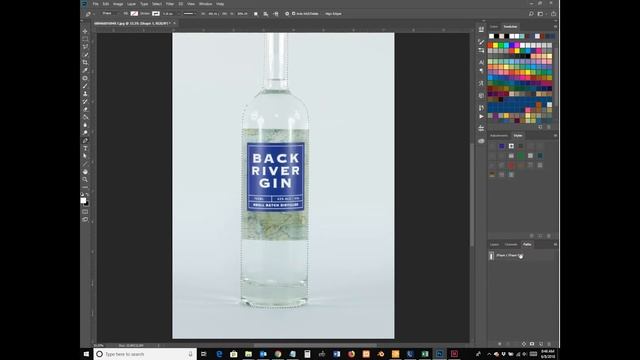Select the Pen tool in the toolbox
Image resolution: width=640 pixels, height=360 pixels.
click(85, 140)
